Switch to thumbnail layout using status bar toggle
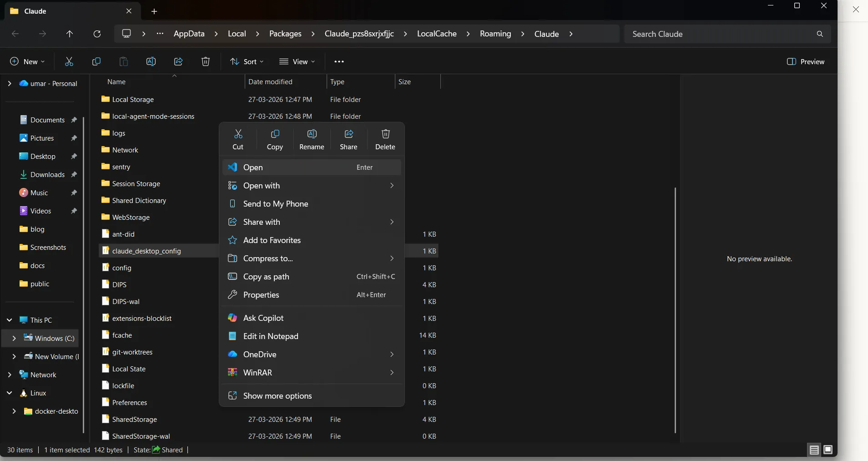This screenshot has height=461, width=868. click(x=828, y=450)
